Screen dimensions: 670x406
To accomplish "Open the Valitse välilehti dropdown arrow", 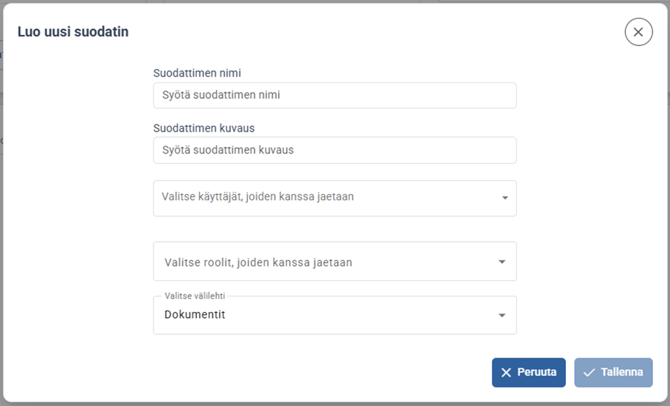I will pos(502,316).
